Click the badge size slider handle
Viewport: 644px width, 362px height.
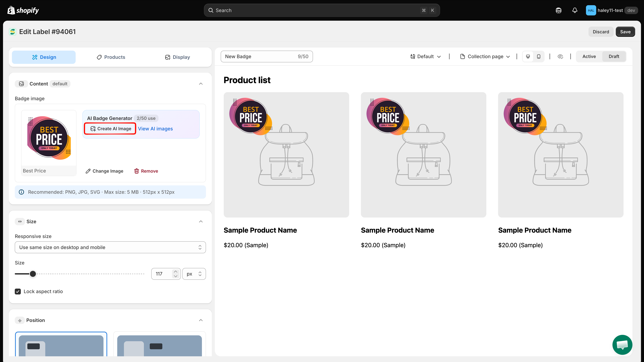tap(33, 274)
